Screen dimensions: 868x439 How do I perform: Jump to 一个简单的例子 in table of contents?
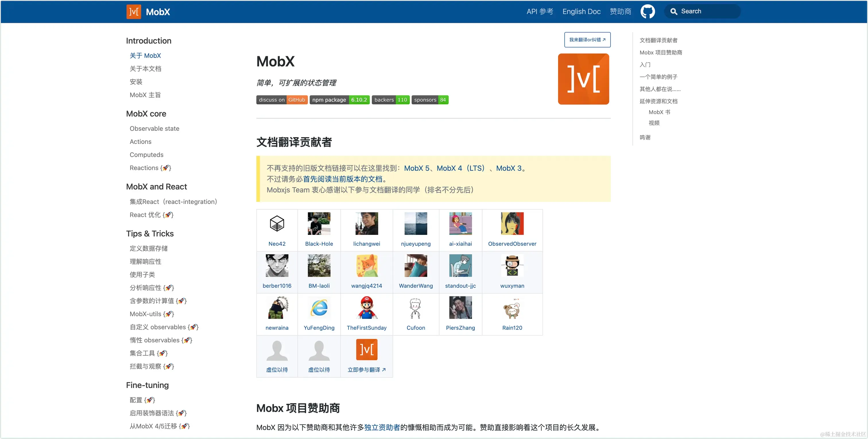click(658, 77)
